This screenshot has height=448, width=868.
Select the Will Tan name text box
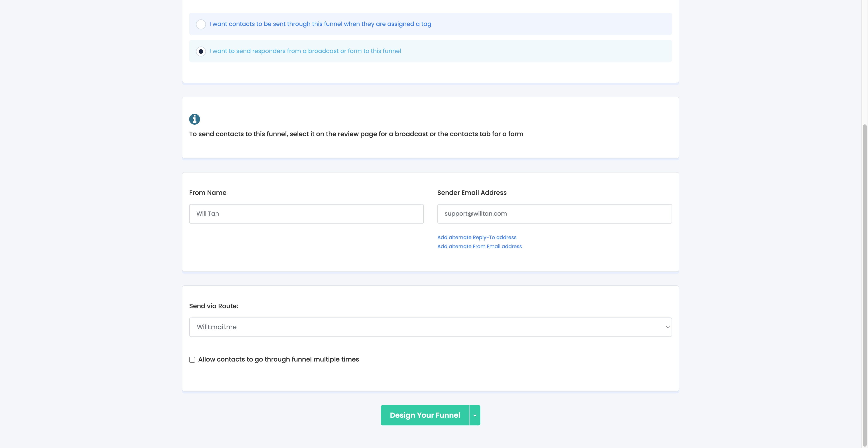coord(306,213)
